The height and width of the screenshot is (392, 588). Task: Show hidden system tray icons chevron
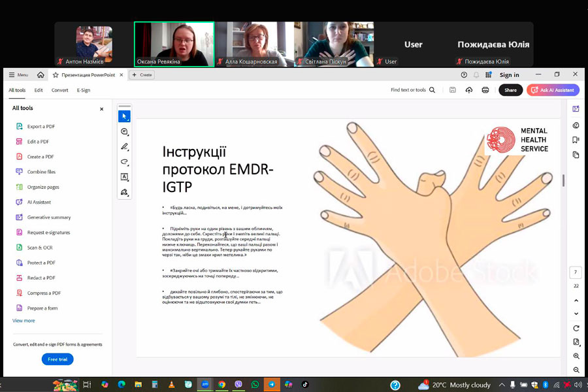click(x=502, y=385)
